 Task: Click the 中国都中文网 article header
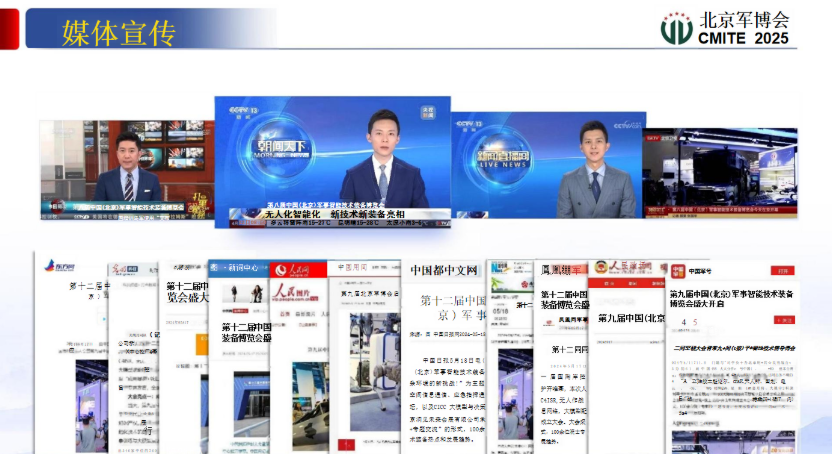[x=442, y=270]
